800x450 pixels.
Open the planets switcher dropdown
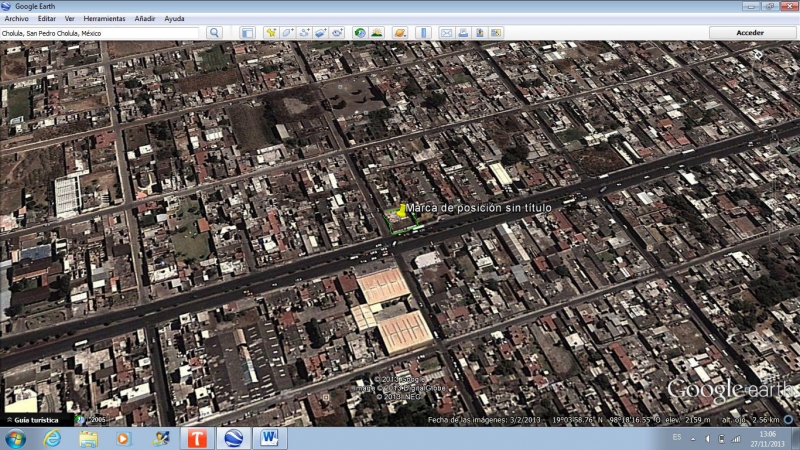pyautogui.click(x=400, y=33)
